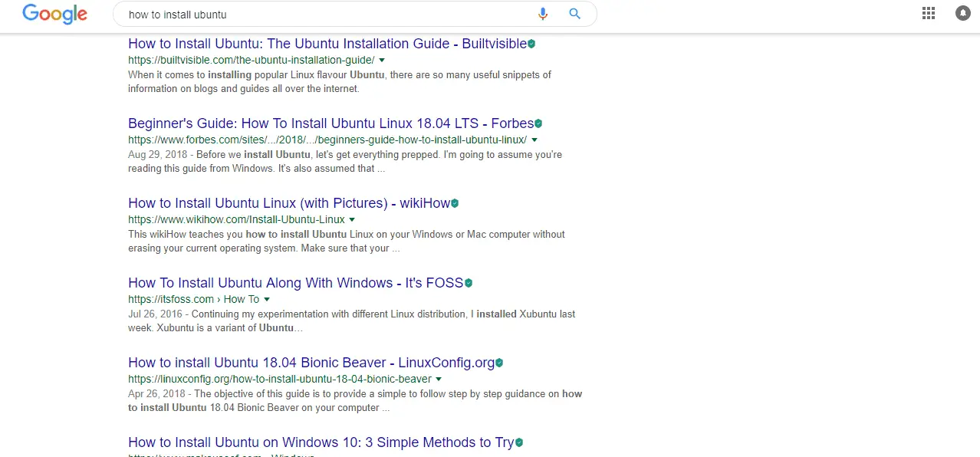980x457 pixels.
Task: Click the wikihow.com/Install-Ubuntu-Linux URL text
Action: click(236, 219)
